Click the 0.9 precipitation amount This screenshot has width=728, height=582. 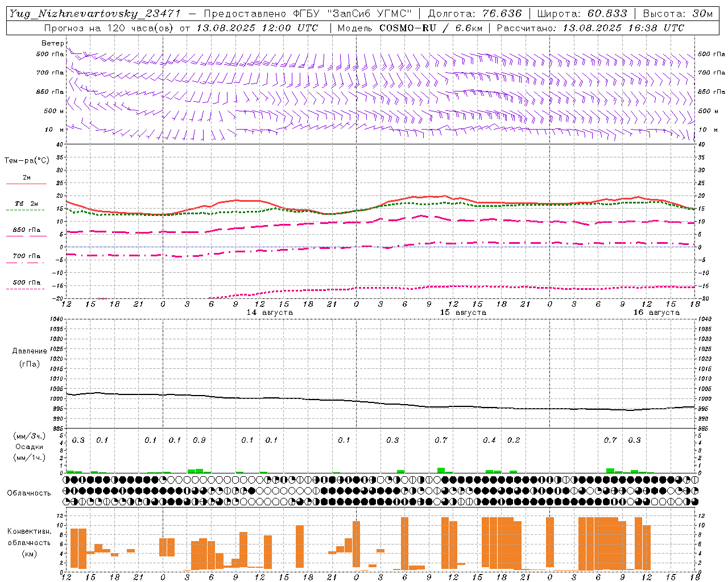[199, 440]
